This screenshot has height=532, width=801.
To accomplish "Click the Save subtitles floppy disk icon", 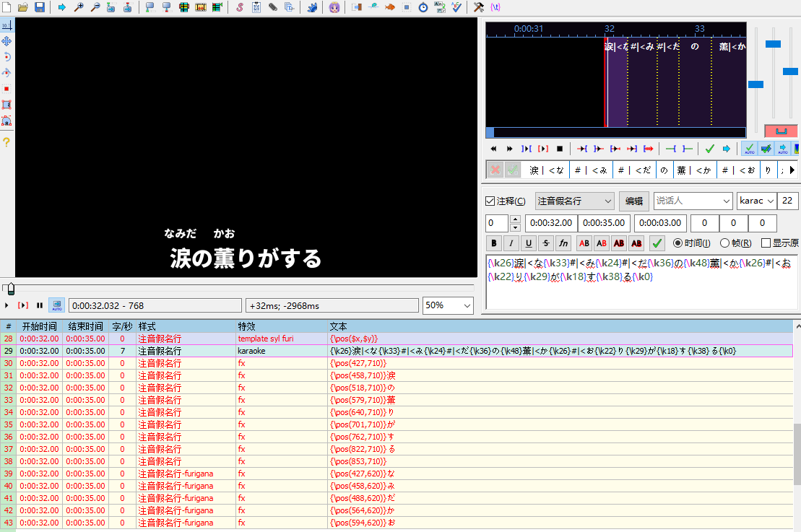I will click(39, 7).
